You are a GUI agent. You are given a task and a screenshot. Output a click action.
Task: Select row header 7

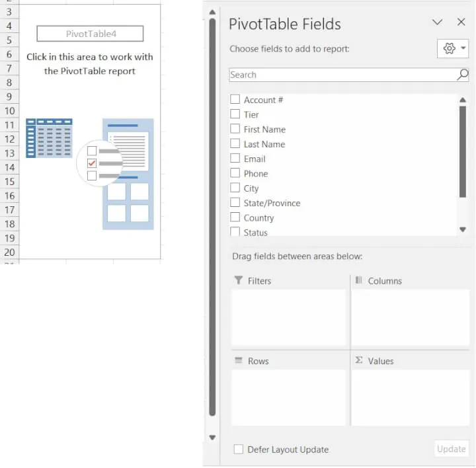pos(9,68)
